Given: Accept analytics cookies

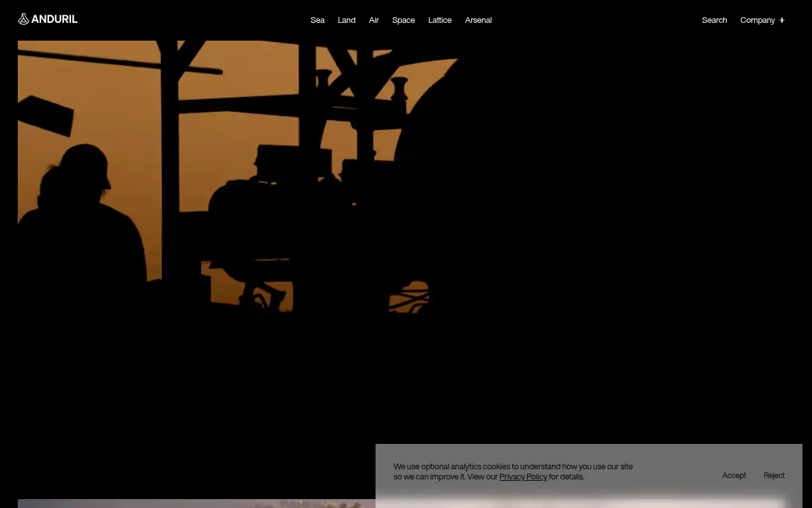Looking at the screenshot, I should click(734, 476).
